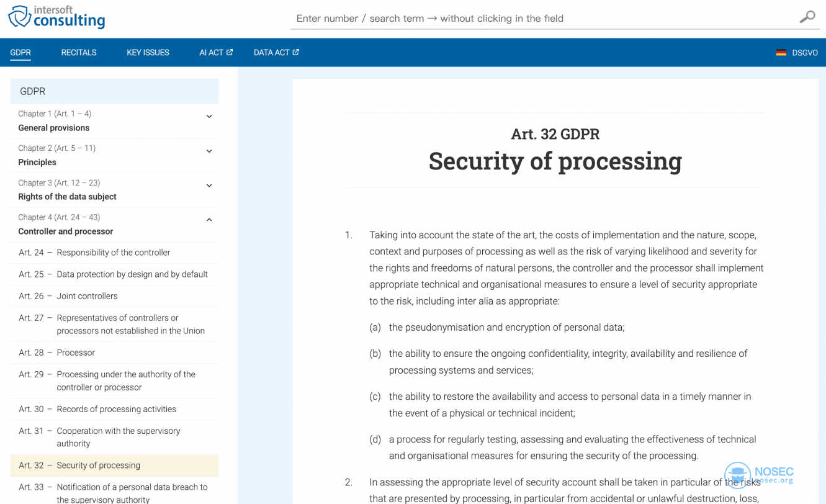Open the KEY ISSUES tab
The image size is (826, 504).
tap(148, 53)
